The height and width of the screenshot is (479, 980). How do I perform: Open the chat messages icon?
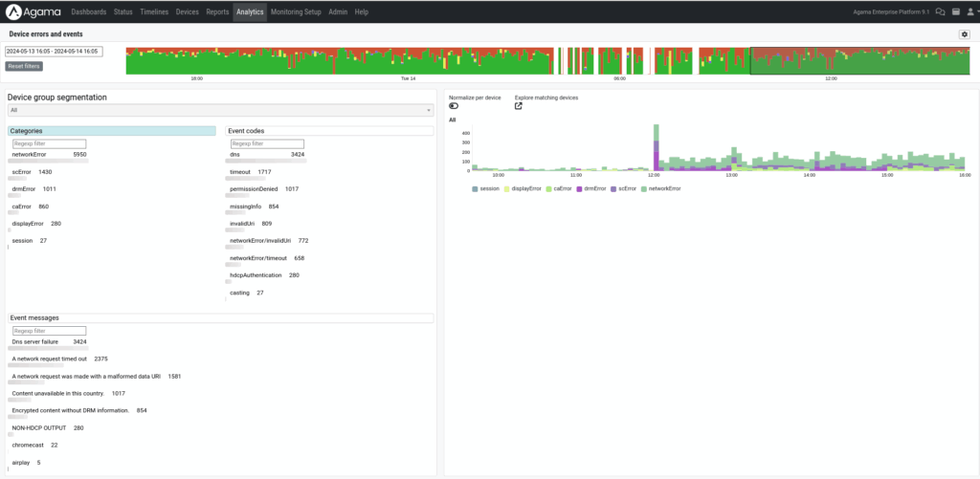940,11
